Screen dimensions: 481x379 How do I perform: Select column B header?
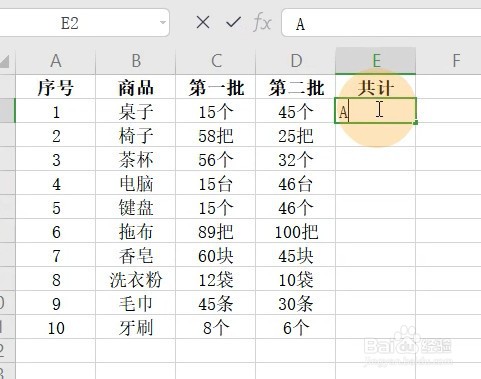(x=136, y=61)
